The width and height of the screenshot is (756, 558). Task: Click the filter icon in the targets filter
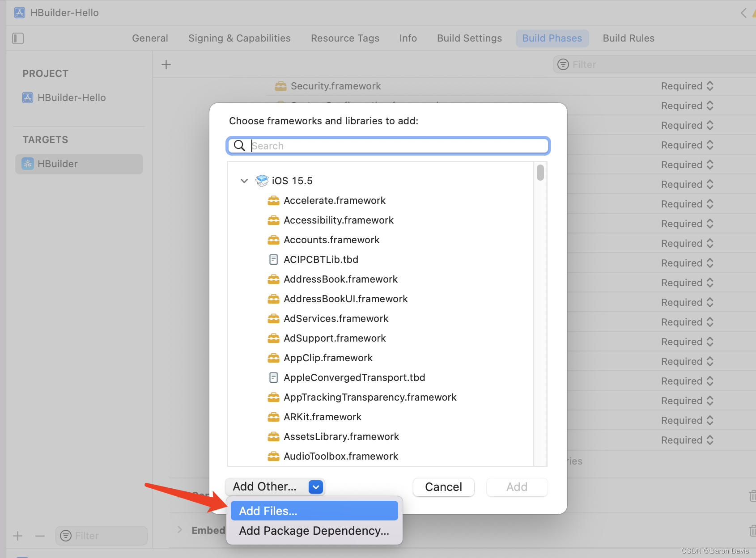pos(66,536)
